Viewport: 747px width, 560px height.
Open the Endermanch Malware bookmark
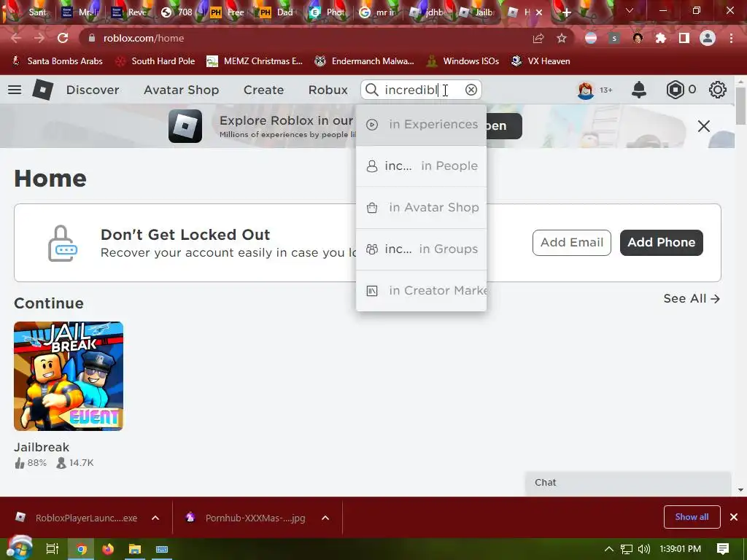(365, 61)
